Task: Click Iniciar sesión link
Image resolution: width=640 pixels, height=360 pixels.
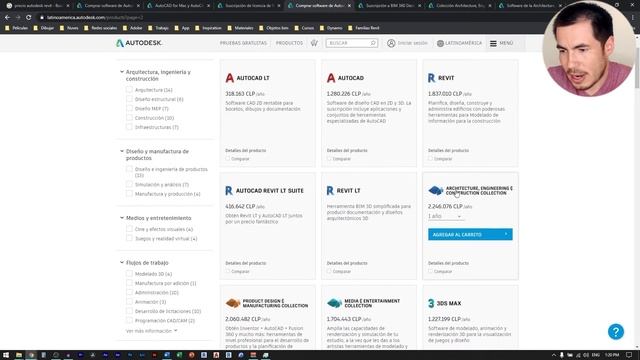Action: (412, 43)
